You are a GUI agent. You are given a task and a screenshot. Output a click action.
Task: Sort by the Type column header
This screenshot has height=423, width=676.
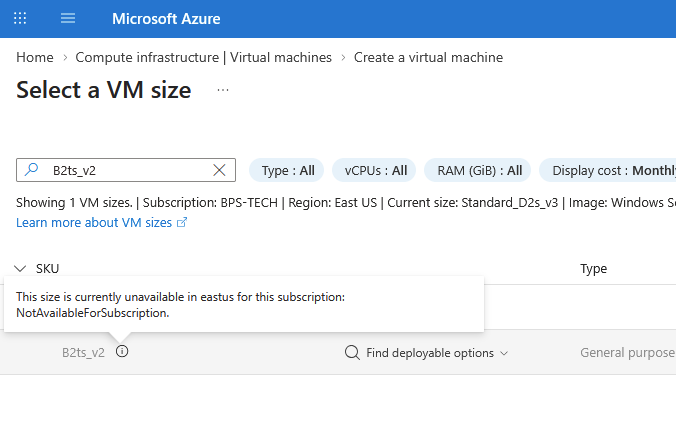tap(593, 269)
